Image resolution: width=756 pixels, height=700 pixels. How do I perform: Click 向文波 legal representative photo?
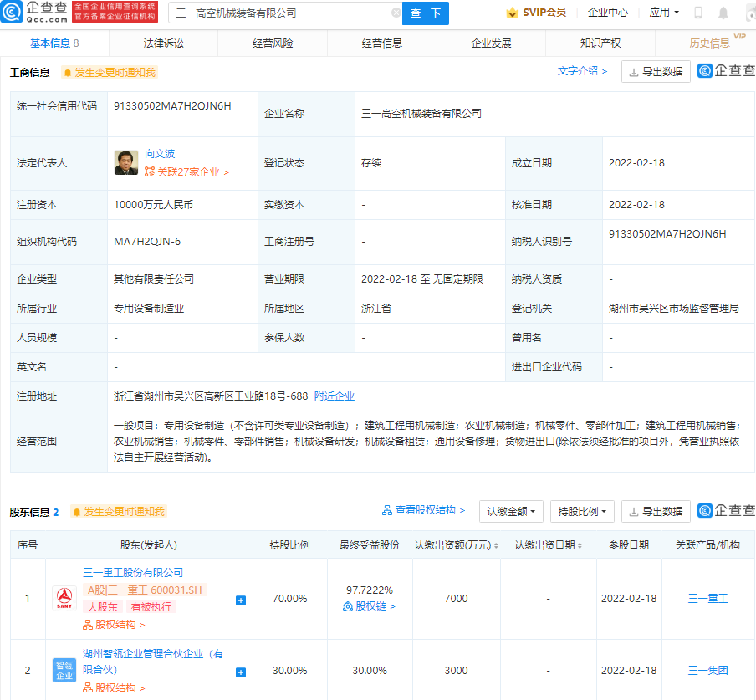125,158
